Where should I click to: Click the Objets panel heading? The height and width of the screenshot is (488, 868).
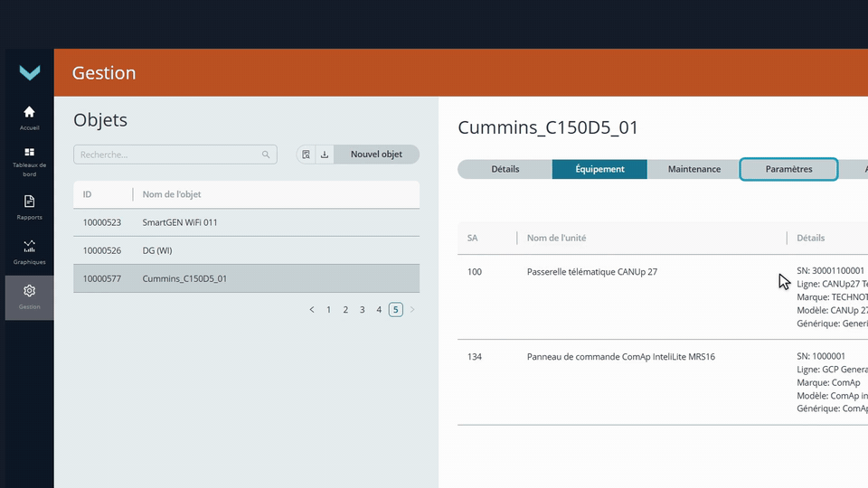tap(100, 120)
